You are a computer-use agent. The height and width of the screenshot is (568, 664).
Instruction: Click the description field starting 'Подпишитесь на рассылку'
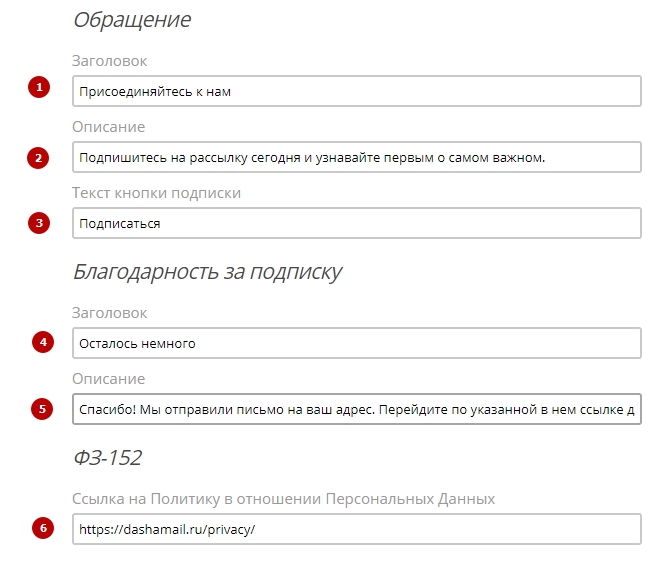tap(355, 157)
